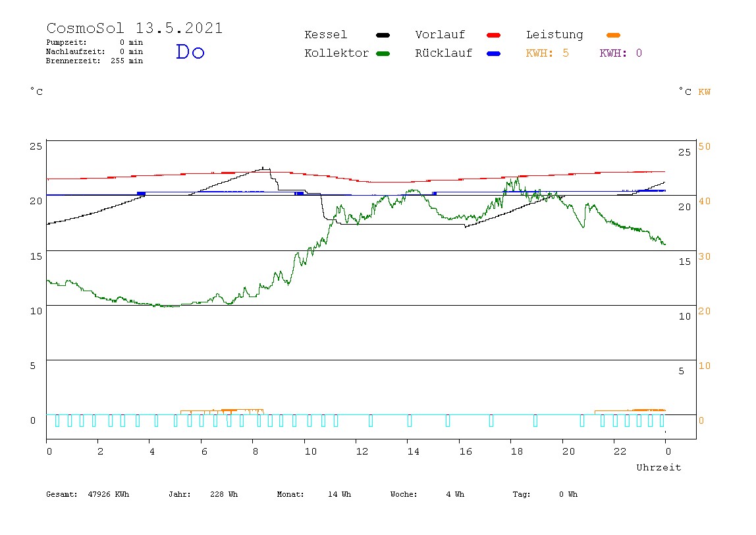The height and width of the screenshot is (535, 756).
Task: Click the 'Kollektor' legend label
Action: click(336, 53)
